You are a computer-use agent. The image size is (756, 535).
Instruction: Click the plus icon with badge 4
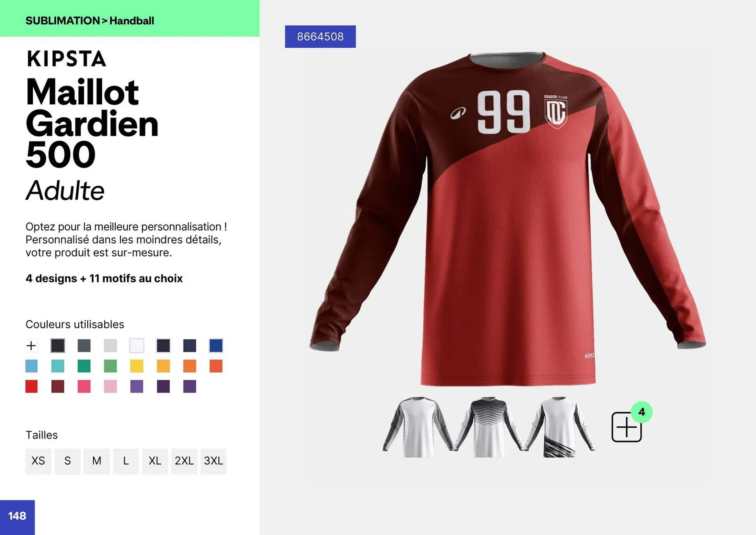(626, 427)
